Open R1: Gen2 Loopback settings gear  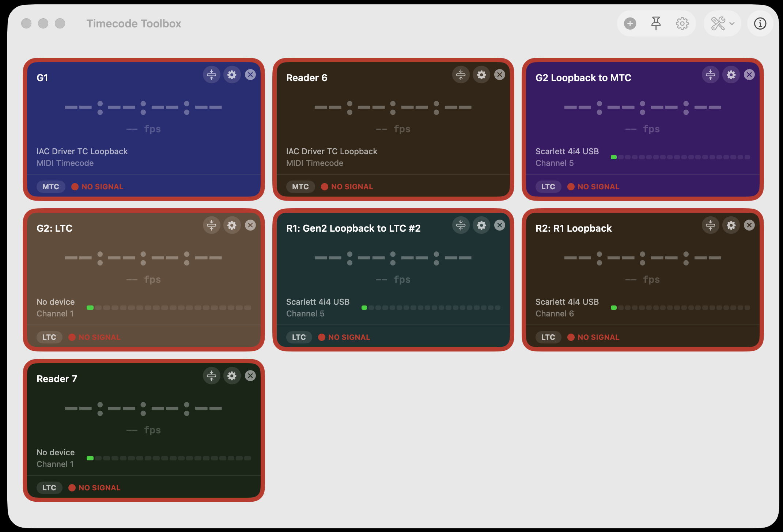click(481, 225)
